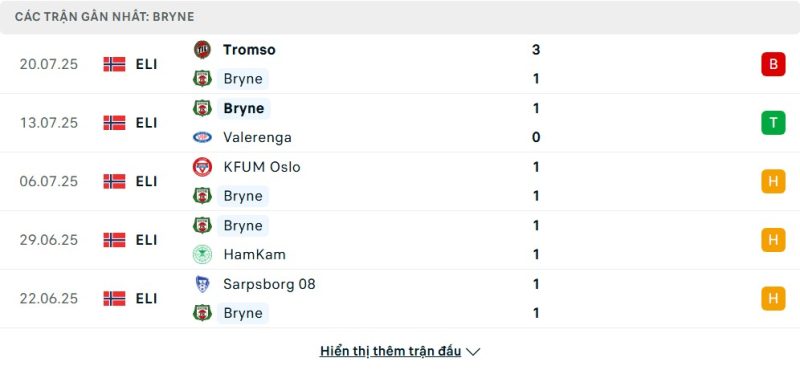The image size is (800, 374).
Task: Click ELI league label on 06.07.25 row
Action: (x=146, y=182)
